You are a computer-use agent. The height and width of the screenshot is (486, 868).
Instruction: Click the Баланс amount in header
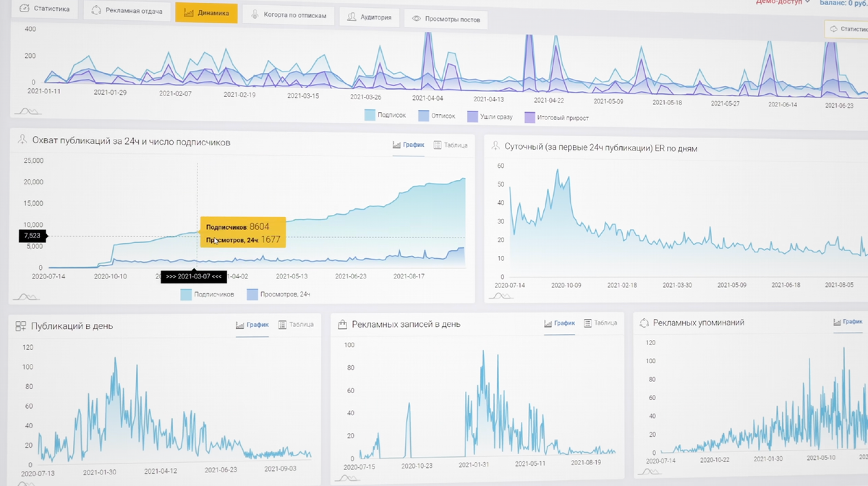coord(843,3)
